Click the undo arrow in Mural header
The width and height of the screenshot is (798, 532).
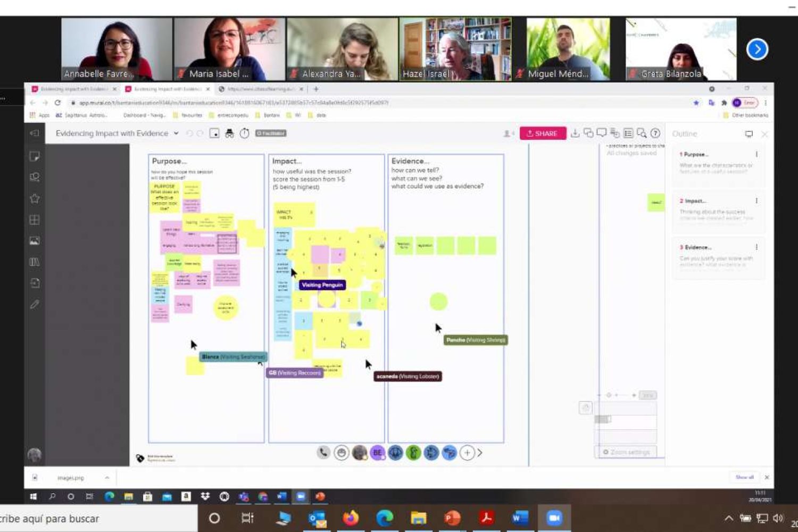coord(189,134)
